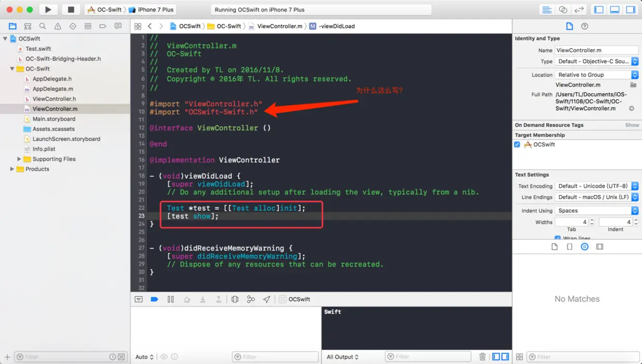Switch to the Version editor

click(579, 10)
